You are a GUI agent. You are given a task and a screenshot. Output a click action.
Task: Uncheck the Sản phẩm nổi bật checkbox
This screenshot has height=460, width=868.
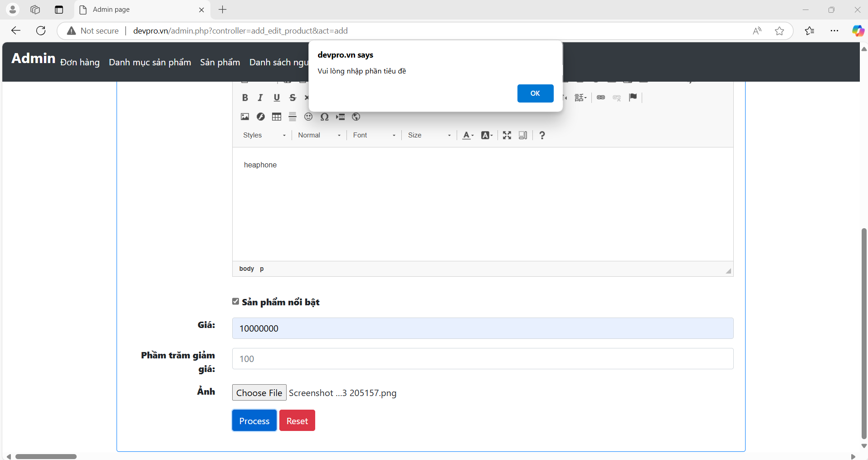click(x=236, y=302)
